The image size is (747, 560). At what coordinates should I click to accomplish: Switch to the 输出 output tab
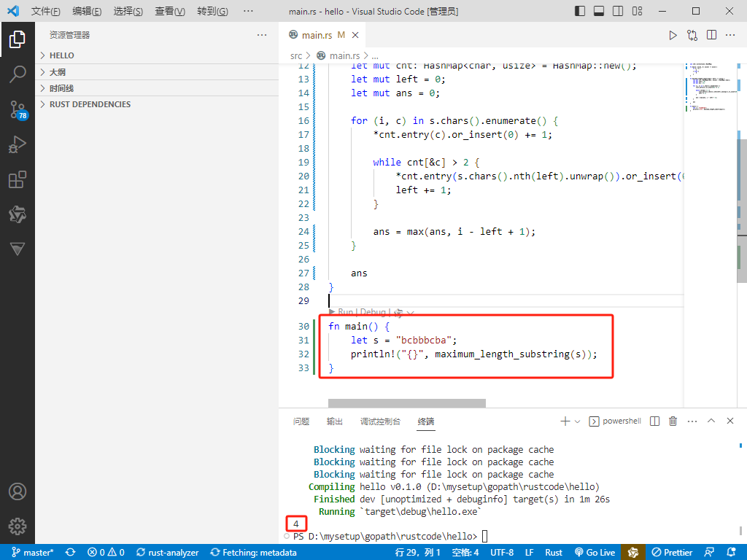(x=334, y=421)
